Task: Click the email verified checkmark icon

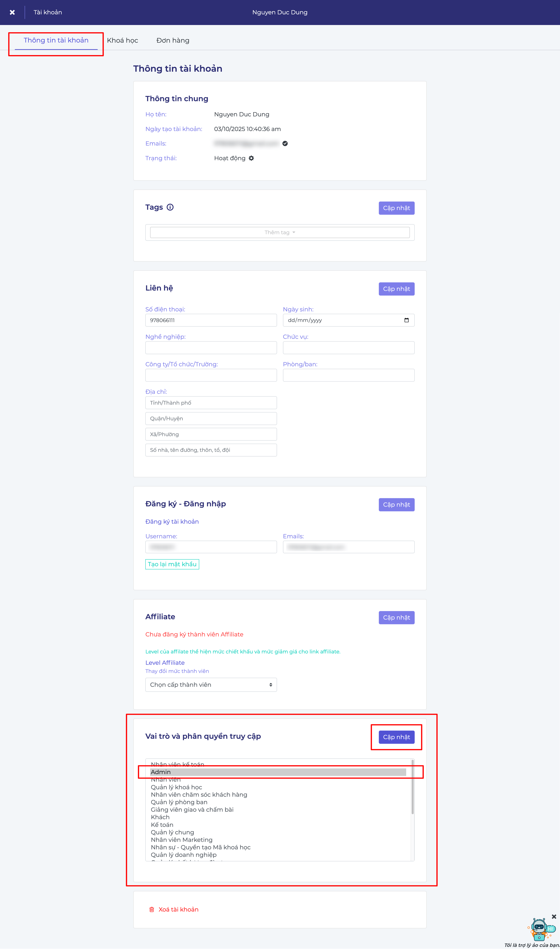Action: 285,143
